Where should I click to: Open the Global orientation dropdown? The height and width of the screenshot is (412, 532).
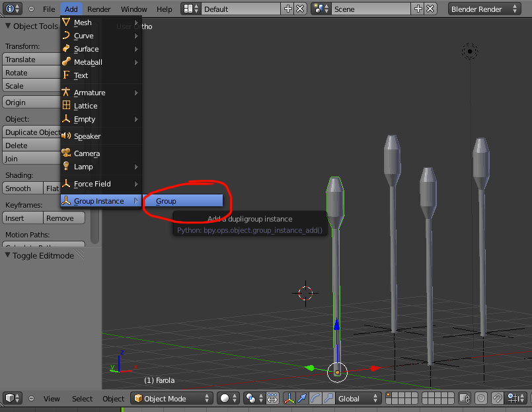point(358,398)
